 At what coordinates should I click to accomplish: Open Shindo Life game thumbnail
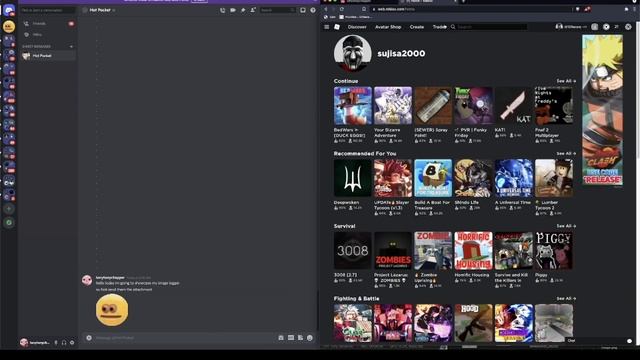click(473, 178)
